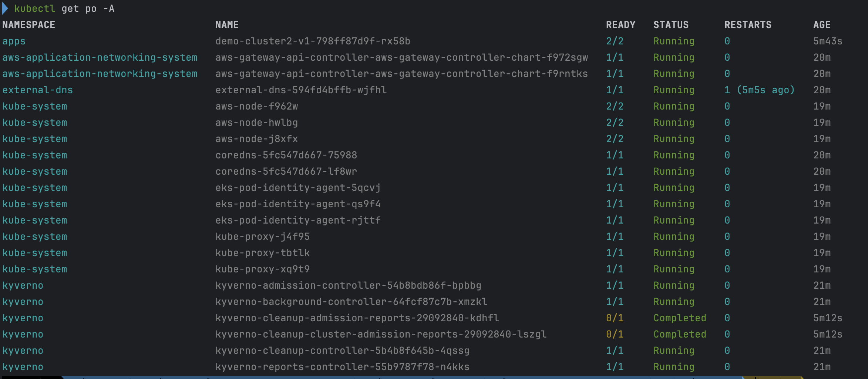Click the kubectl command text
The width and height of the screenshot is (868, 379).
tap(34, 9)
